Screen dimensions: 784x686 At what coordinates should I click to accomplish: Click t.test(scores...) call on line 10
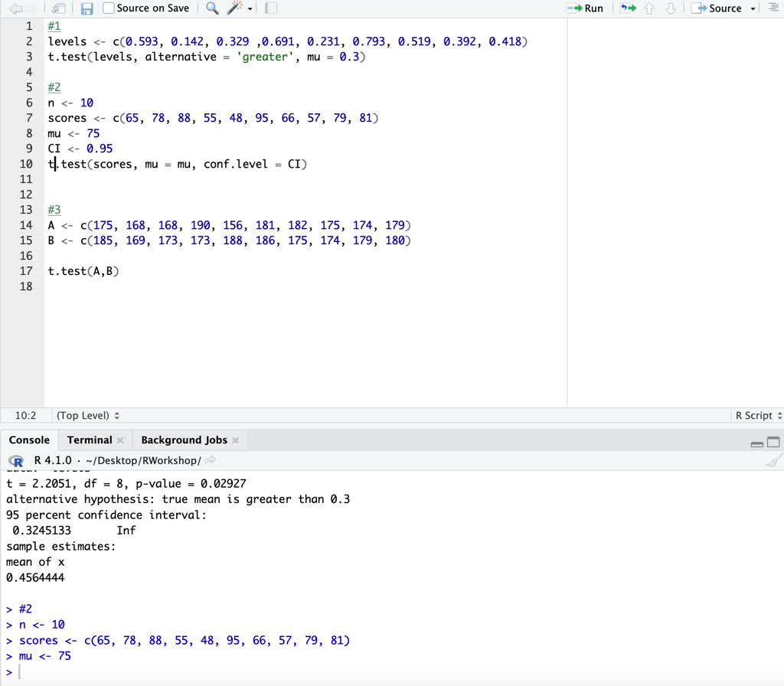point(177,164)
